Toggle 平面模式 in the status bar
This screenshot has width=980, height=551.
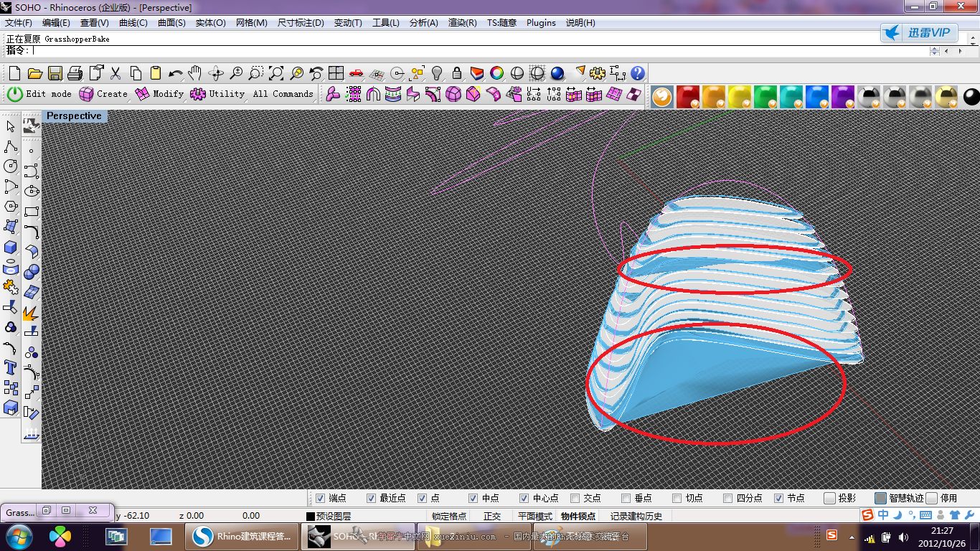pyautogui.click(x=535, y=516)
